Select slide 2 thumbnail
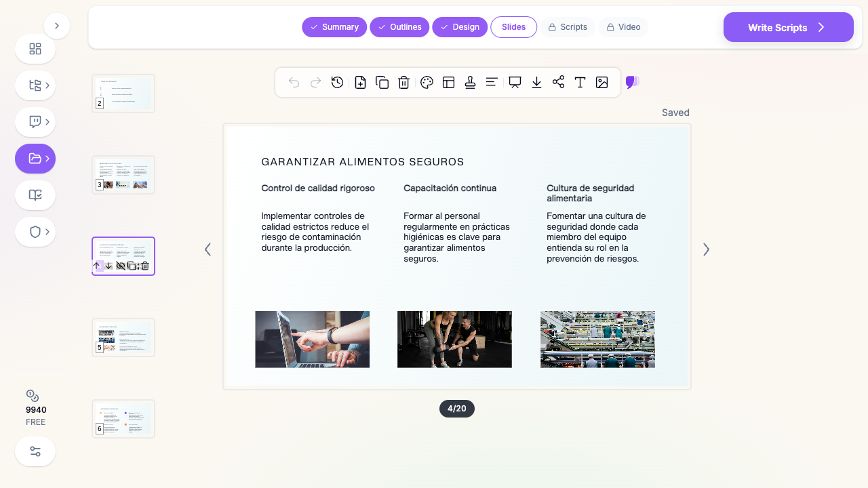Screen dimensions: 868x488 (x=123, y=94)
